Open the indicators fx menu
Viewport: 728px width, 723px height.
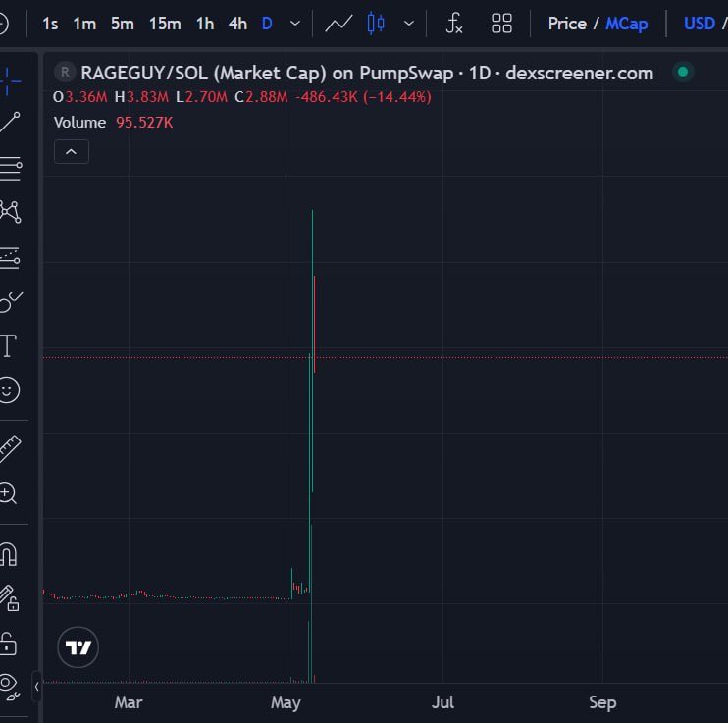click(x=454, y=24)
